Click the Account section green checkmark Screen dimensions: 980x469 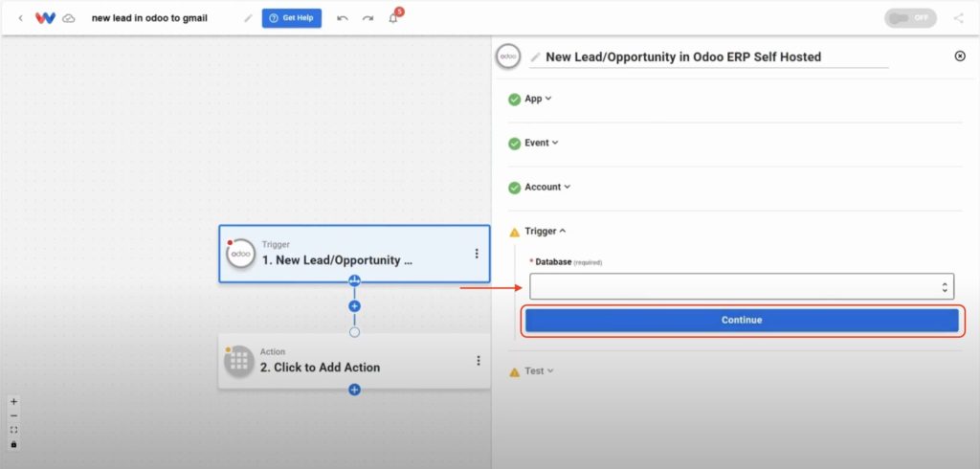(x=514, y=188)
